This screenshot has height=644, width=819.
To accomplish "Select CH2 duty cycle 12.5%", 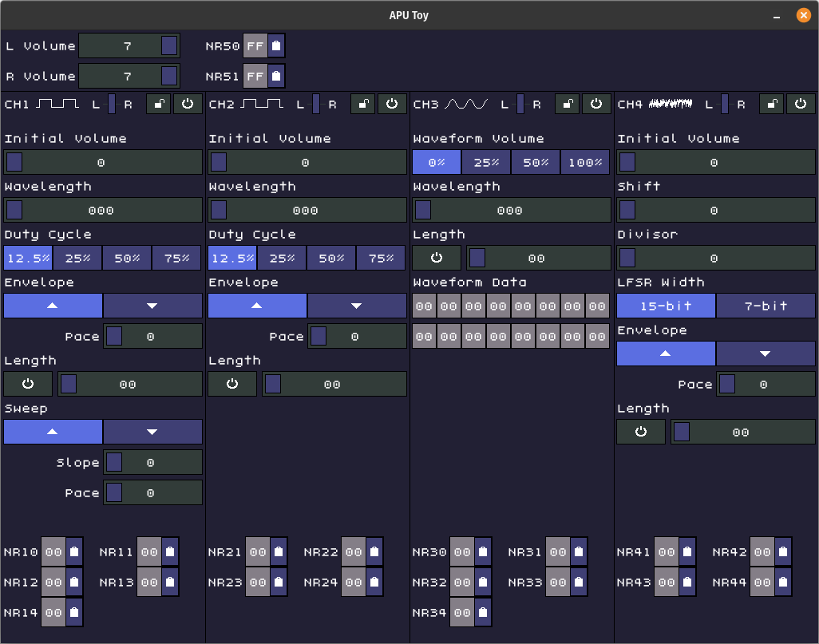I will [x=232, y=258].
